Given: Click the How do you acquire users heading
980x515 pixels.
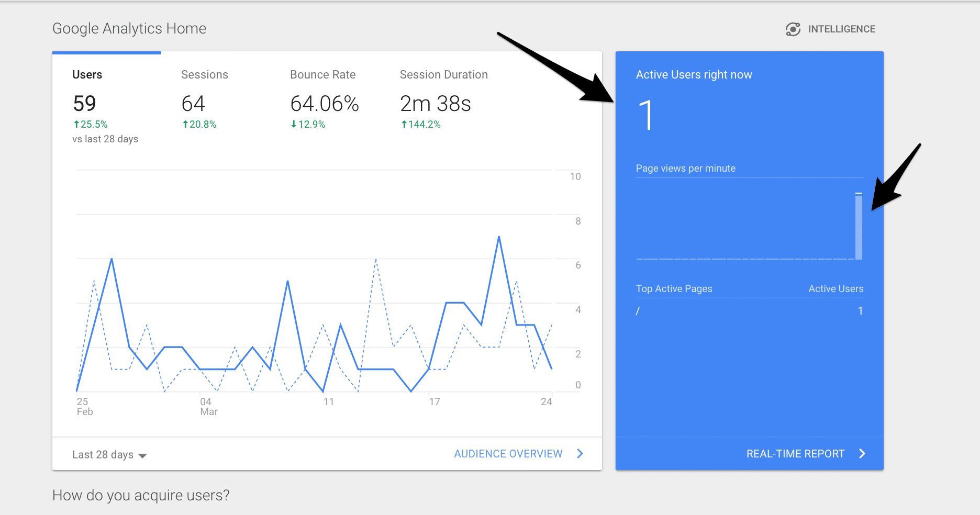Looking at the screenshot, I should tap(141, 495).
